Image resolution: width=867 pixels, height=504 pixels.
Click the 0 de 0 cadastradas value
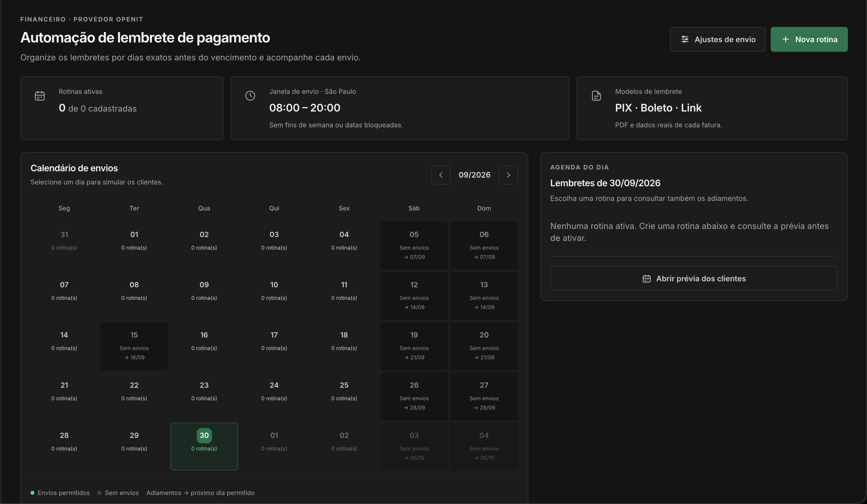pyautogui.click(x=98, y=109)
